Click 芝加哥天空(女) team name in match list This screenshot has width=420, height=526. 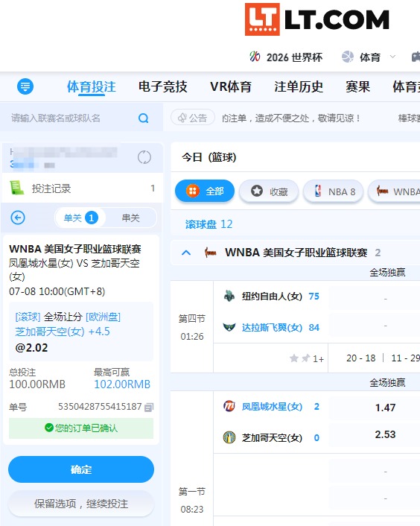(272, 438)
